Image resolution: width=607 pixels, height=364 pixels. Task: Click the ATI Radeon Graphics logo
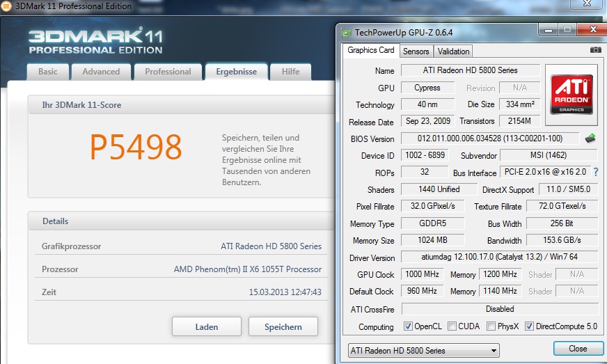click(571, 95)
